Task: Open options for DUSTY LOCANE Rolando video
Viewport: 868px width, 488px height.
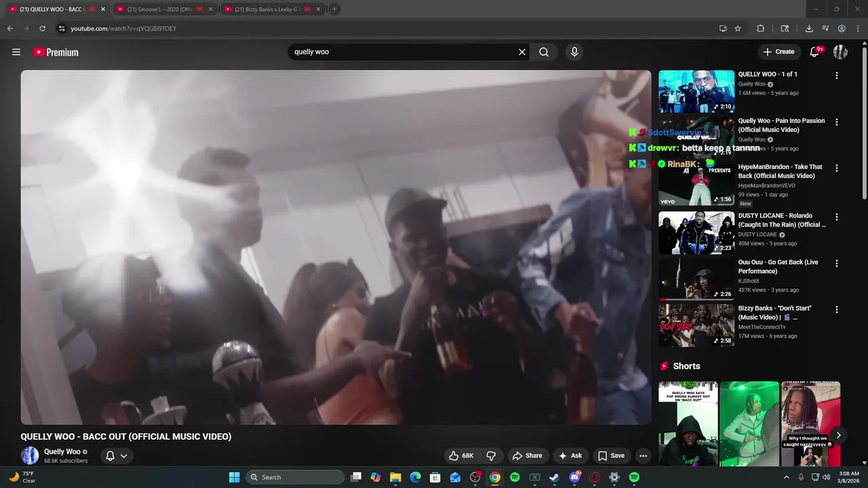Action: click(x=836, y=217)
